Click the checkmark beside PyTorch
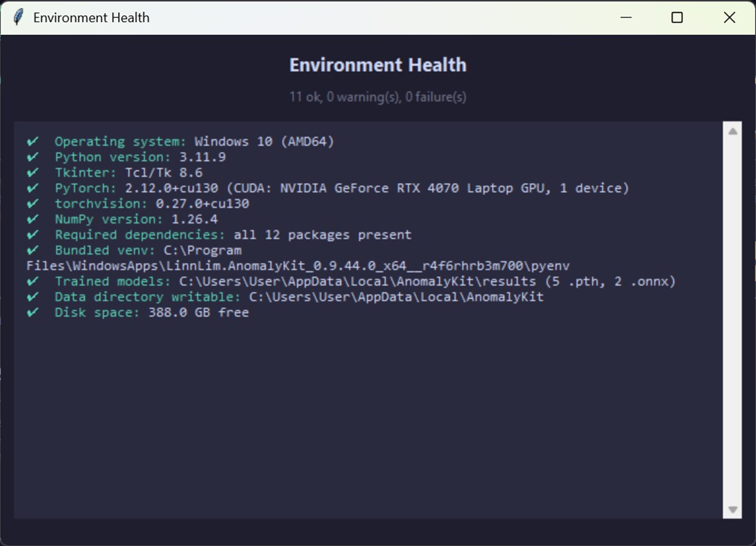This screenshot has height=546, width=756. point(33,187)
